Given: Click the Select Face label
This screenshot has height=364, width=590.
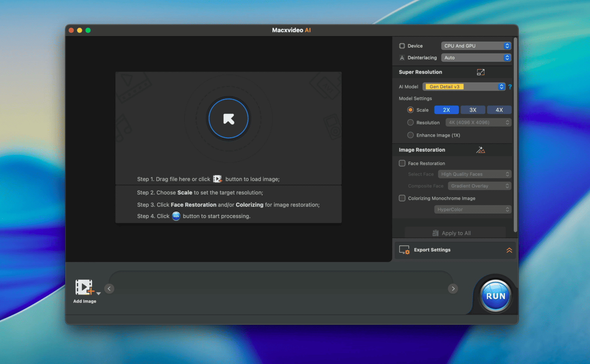Looking at the screenshot, I should coord(421,174).
